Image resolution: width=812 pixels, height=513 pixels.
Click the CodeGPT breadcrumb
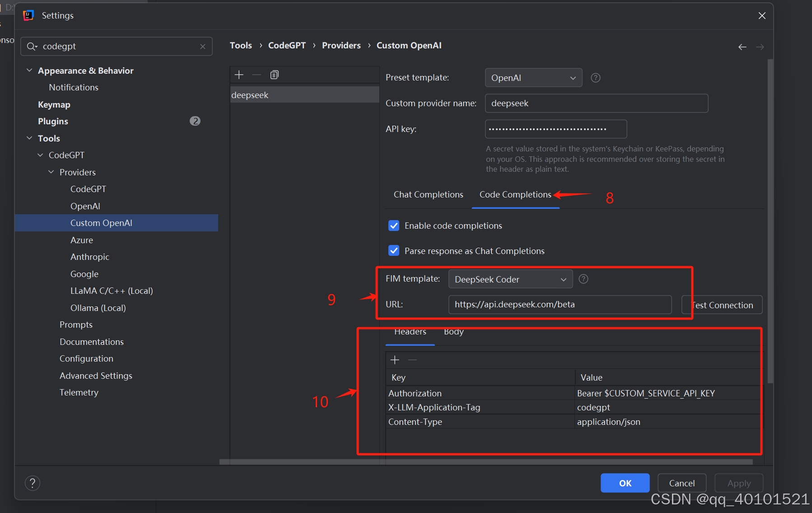(x=287, y=45)
